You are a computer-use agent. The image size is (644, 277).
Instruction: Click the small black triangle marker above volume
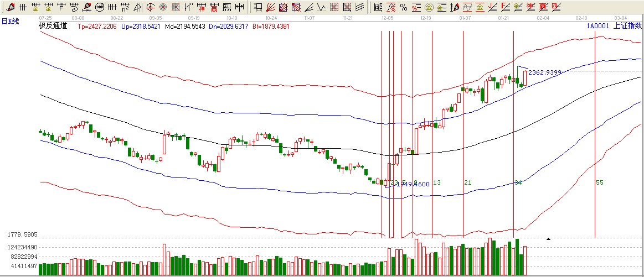point(548,239)
